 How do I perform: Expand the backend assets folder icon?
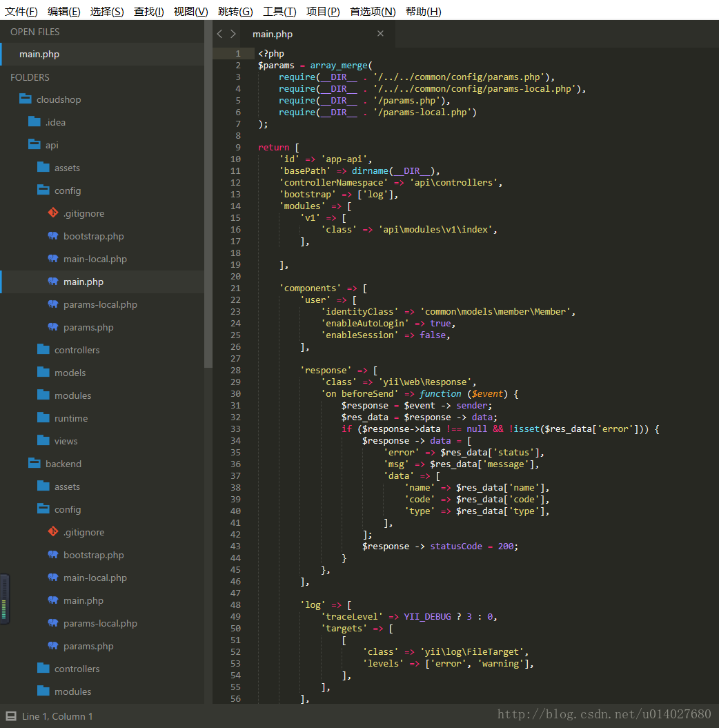[43, 486]
